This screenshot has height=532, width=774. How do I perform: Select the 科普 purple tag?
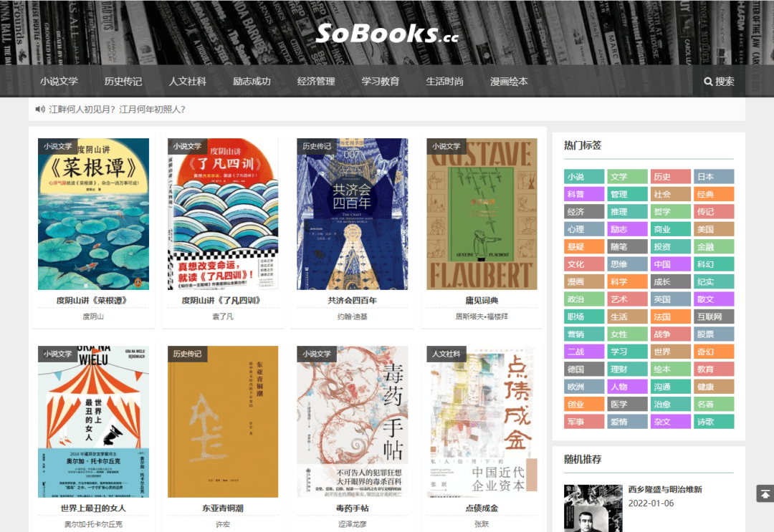[x=584, y=194]
